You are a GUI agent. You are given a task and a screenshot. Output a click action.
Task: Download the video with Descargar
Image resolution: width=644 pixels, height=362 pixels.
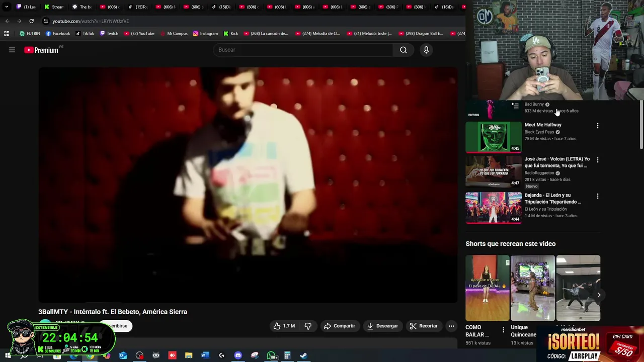coord(382,326)
